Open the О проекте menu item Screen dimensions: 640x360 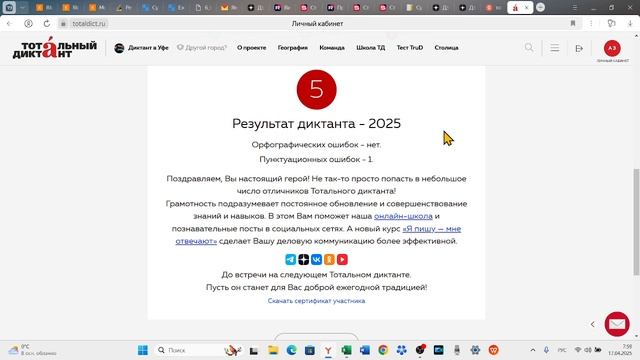(x=251, y=48)
